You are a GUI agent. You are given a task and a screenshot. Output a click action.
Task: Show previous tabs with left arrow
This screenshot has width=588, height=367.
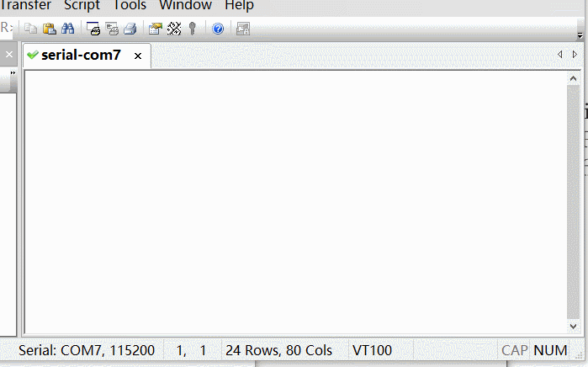coord(560,55)
